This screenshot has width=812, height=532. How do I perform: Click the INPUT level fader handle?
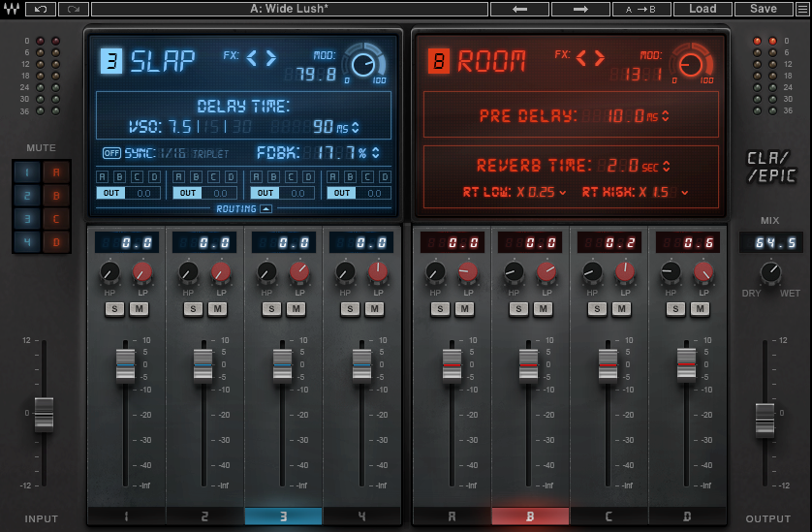(44, 414)
